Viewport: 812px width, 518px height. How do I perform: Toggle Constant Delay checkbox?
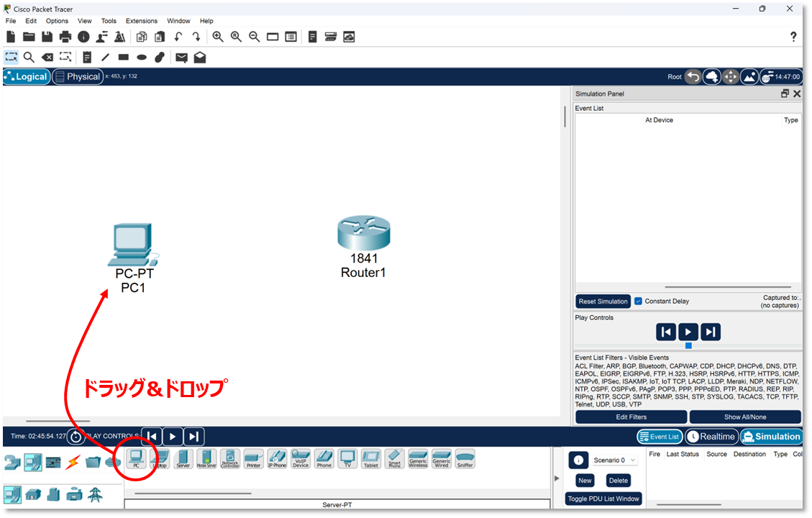(639, 301)
